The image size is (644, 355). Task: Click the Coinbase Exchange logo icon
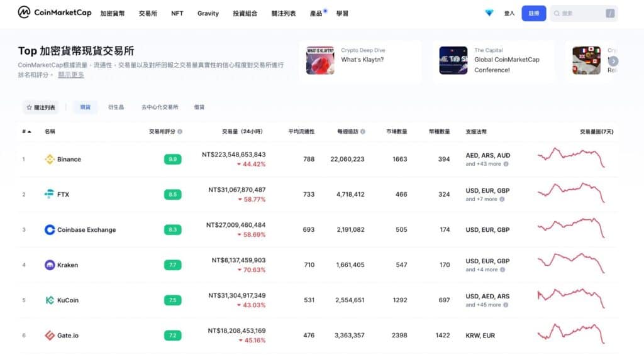click(x=50, y=230)
